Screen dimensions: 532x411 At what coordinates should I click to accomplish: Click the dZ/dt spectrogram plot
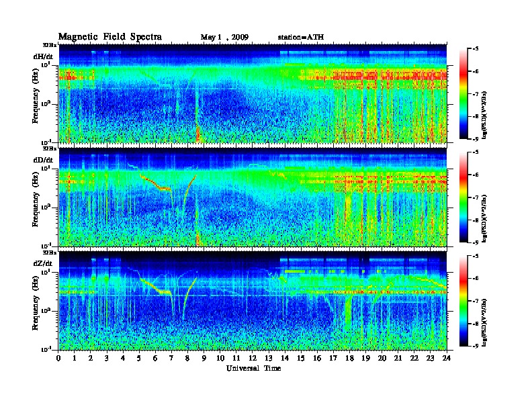[x=253, y=300]
